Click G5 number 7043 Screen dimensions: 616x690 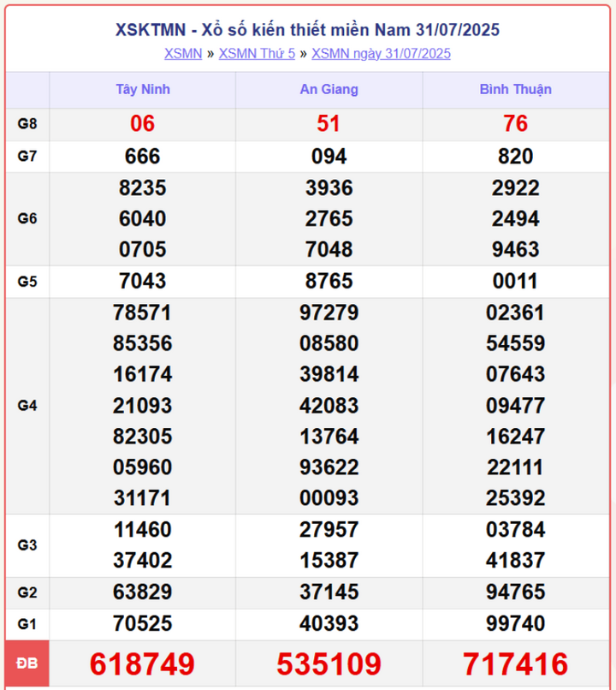pyautogui.click(x=143, y=281)
